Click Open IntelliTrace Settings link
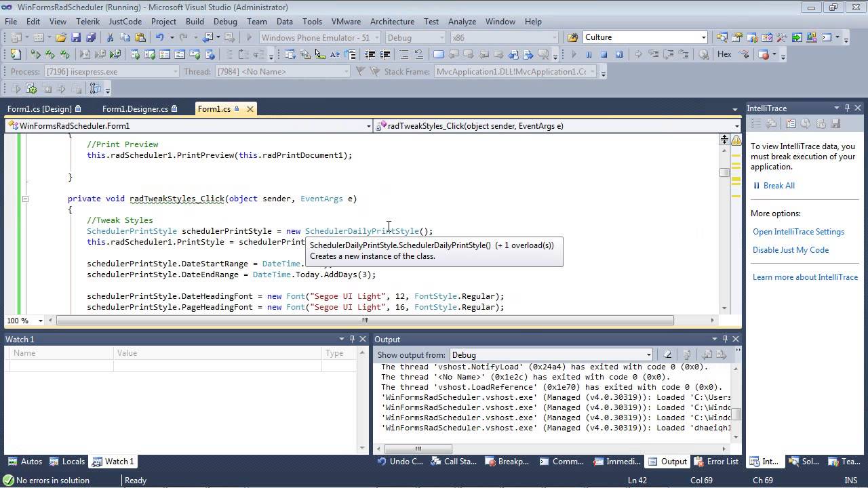 click(x=798, y=232)
